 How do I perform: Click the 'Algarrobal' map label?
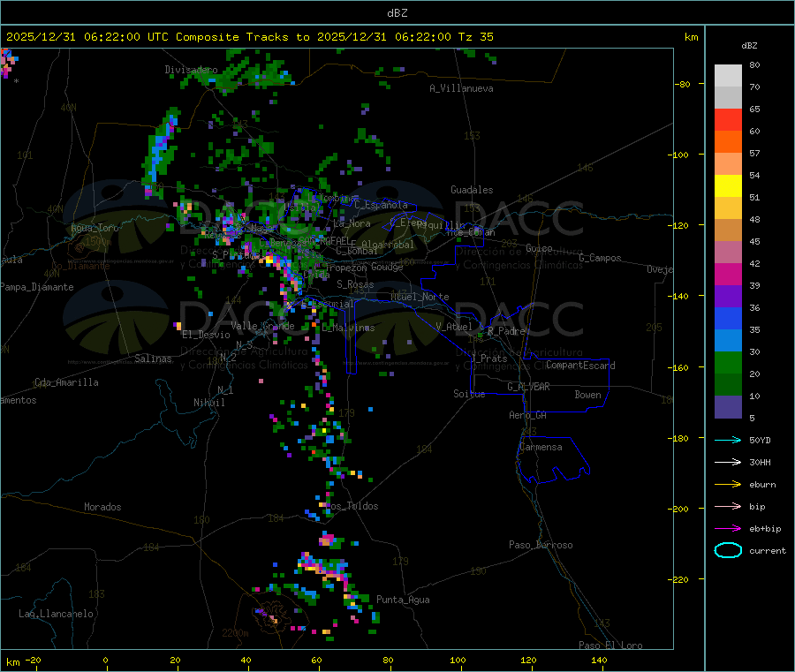388,245
